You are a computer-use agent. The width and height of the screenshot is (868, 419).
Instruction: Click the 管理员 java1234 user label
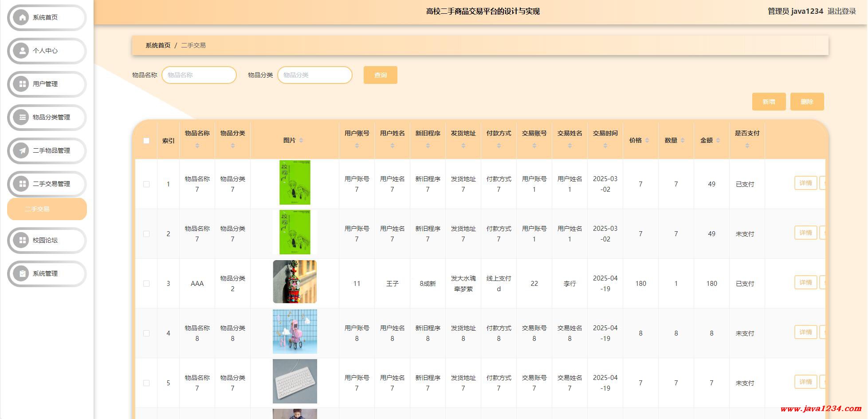click(x=795, y=11)
